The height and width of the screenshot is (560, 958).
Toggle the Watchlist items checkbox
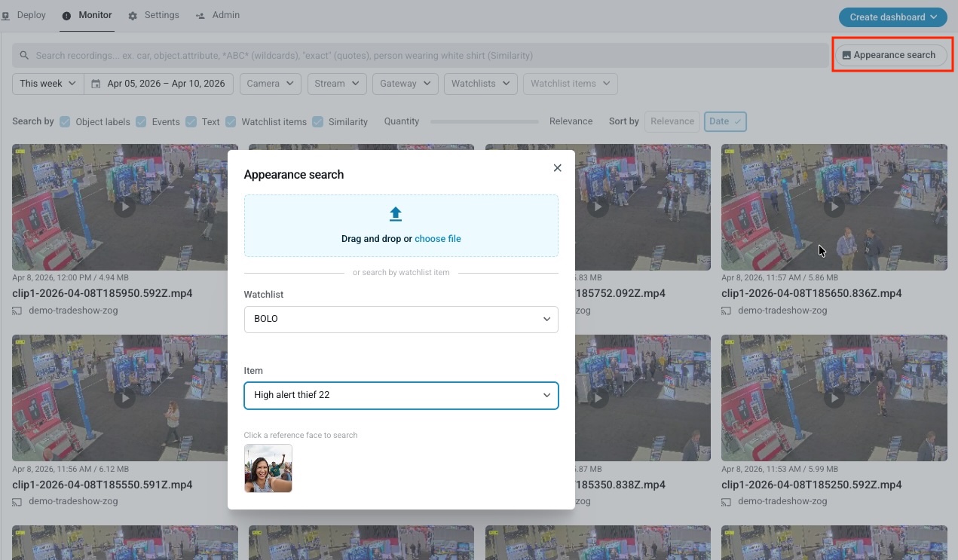pos(231,121)
